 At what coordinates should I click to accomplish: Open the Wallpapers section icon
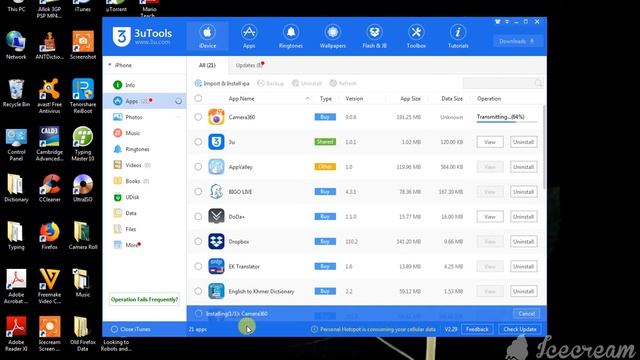tap(333, 32)
